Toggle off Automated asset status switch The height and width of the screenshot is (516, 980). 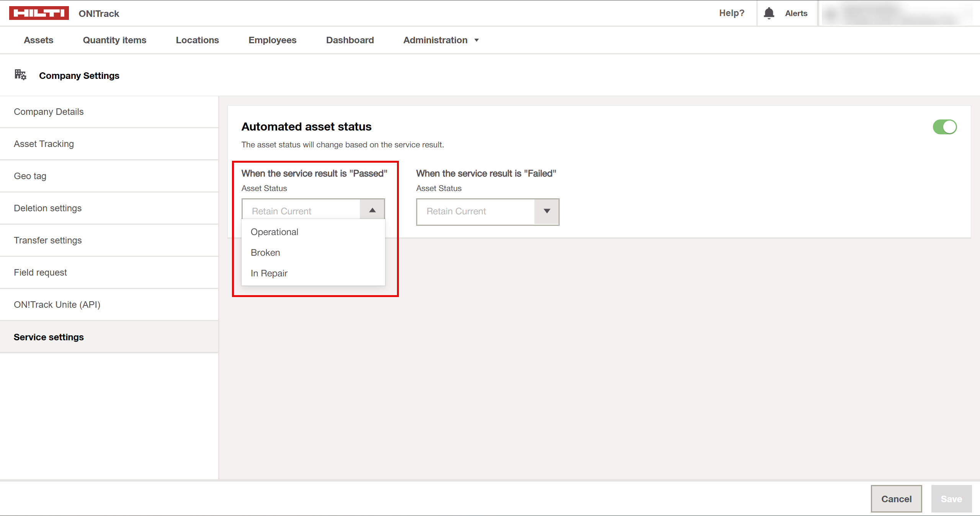coord(944,127)
